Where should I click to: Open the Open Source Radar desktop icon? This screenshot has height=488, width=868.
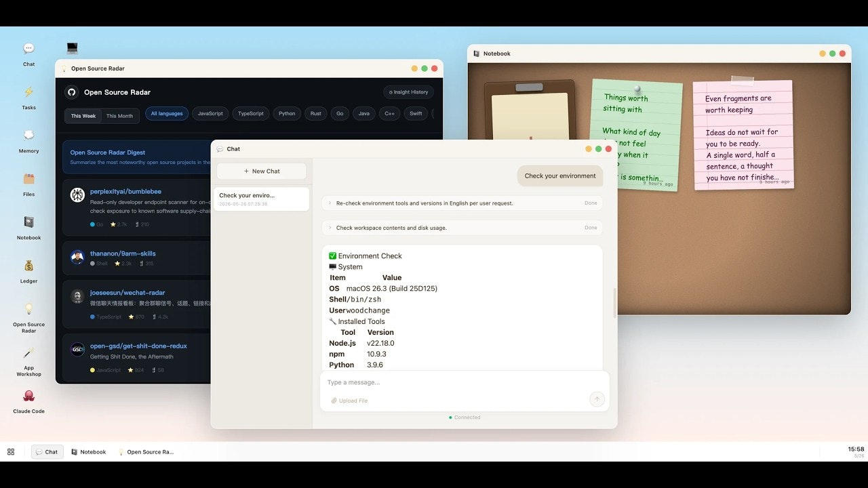tap(28, 309)
